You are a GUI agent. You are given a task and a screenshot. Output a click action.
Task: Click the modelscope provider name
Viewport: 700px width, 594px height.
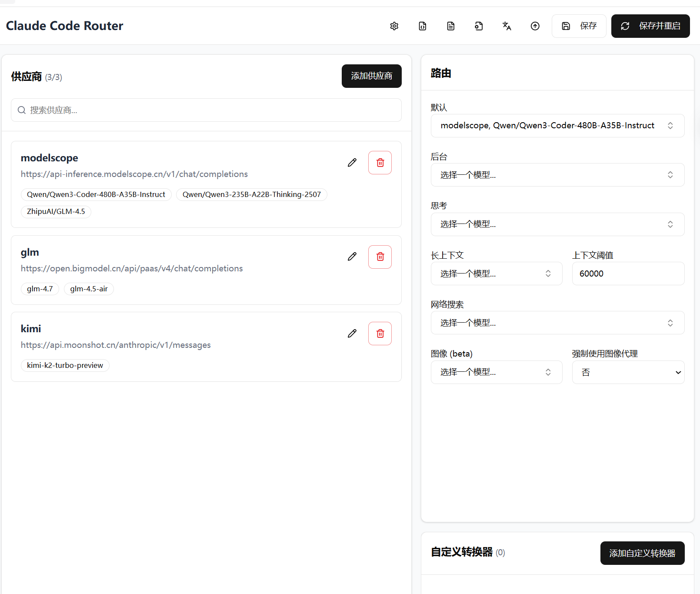point(50,158)
